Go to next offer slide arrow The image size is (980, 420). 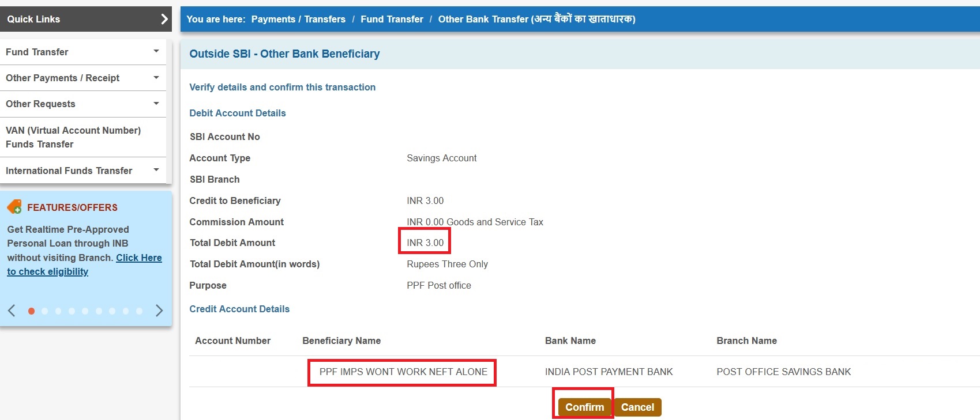click(x=159, y=311)
